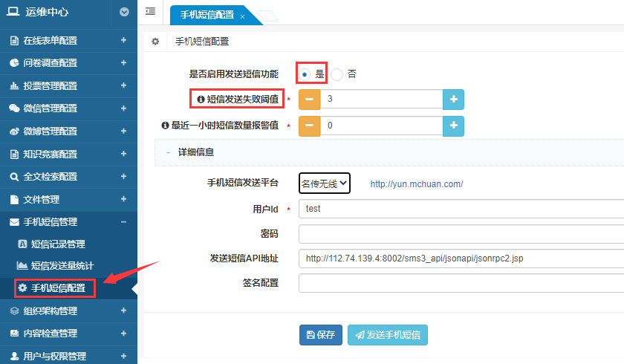Screen dimensions: 624x364
Task: Decrease 最近一小时短信数量报警值 with minus button
Action: pyautogui.click(x=309, y=126)
